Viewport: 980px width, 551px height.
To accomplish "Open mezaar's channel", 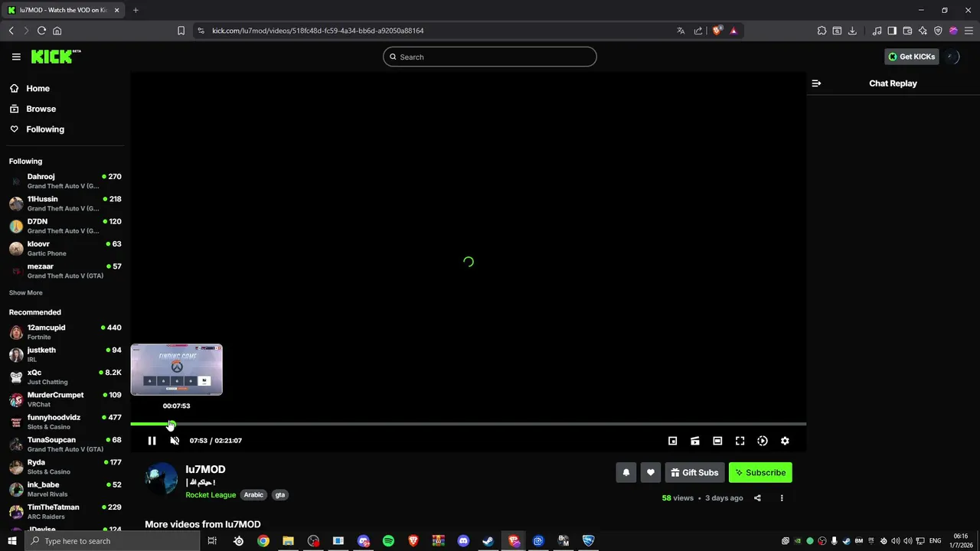I will click(64, 271).
